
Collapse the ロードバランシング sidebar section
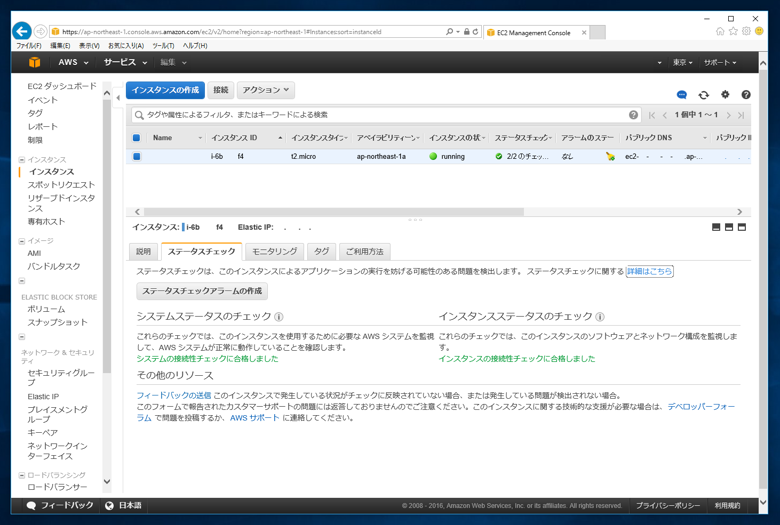tap(21, 475)
